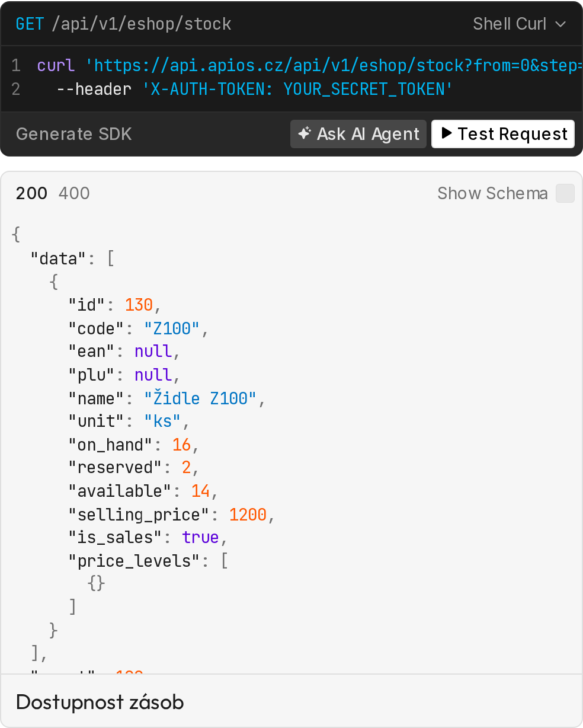Image resolution: width=583 pixels, height=728 pixels.
Task: Click line number 2 in the code sample
Action: (x=16, y=89)
